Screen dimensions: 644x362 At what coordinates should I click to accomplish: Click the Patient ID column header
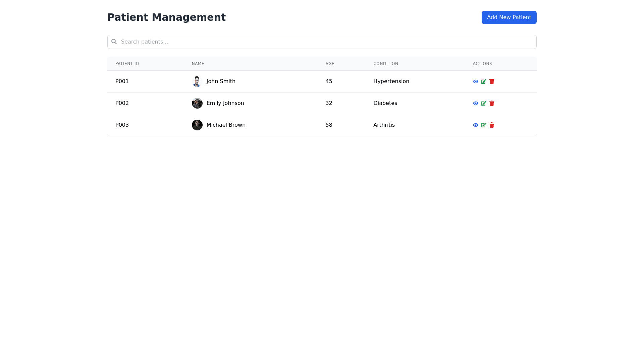click(127, 64)
